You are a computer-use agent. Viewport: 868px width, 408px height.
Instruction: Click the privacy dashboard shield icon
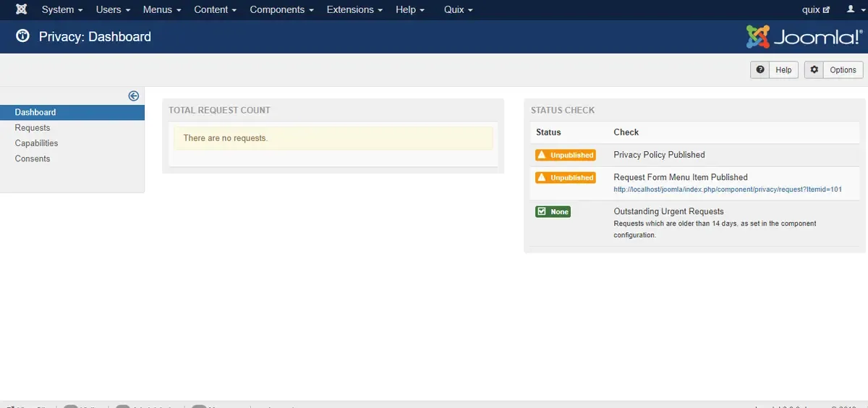(x=22, y=36)
